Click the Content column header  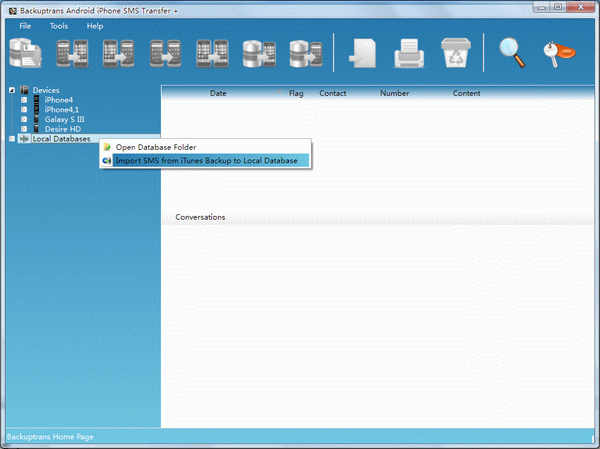click(x=466, y=93)
